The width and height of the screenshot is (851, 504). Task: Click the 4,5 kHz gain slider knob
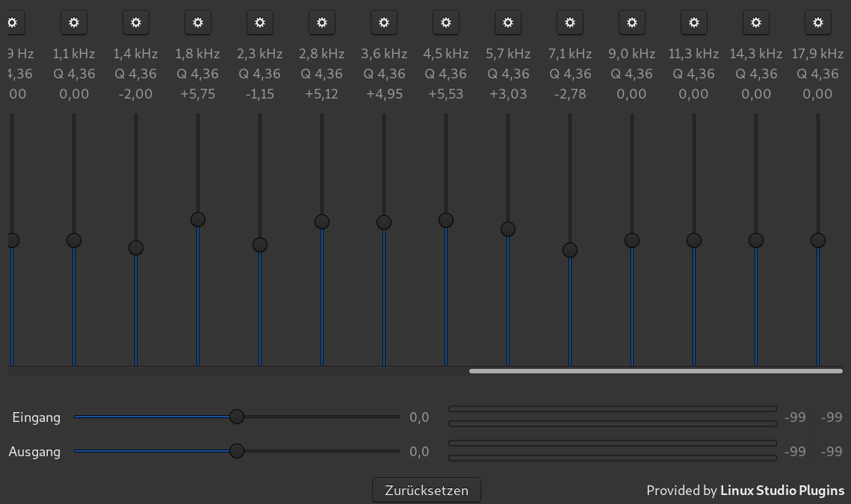click(x=446, y=220)
